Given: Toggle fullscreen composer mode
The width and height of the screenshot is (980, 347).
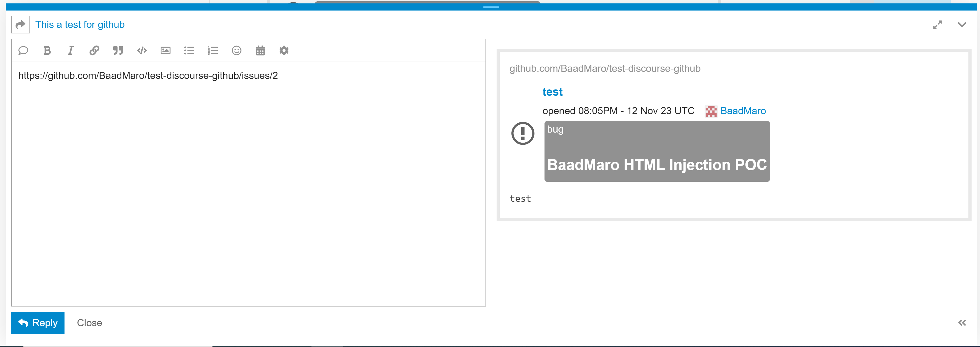Looking at the screenshot, I should click(x=937, y=25).
